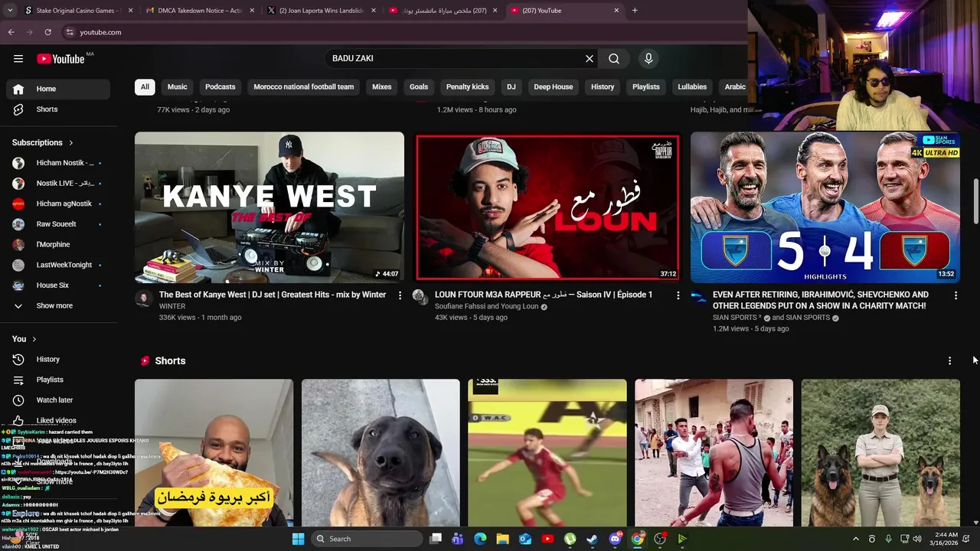Select the Penalty kicks chip

(x=468, y=86)
